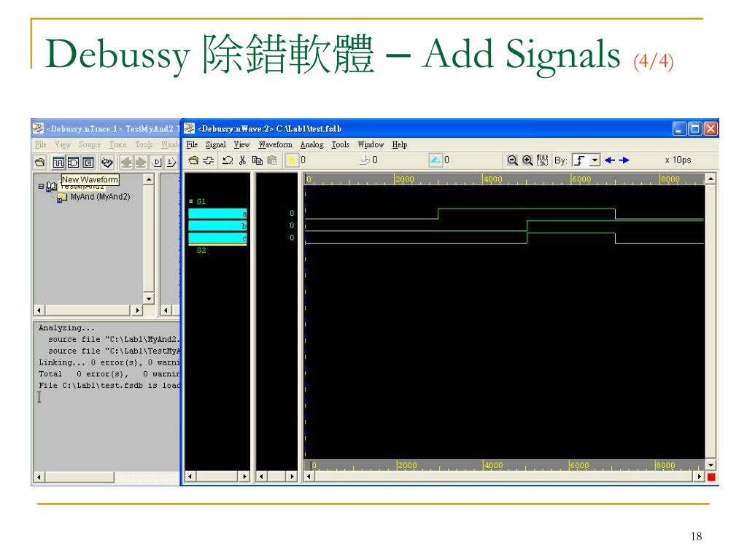Click Trace Load 'L' icon in nTrace
Image resolution: width=747 pixels, height=560 pixels.
click(x=171, y=163)
